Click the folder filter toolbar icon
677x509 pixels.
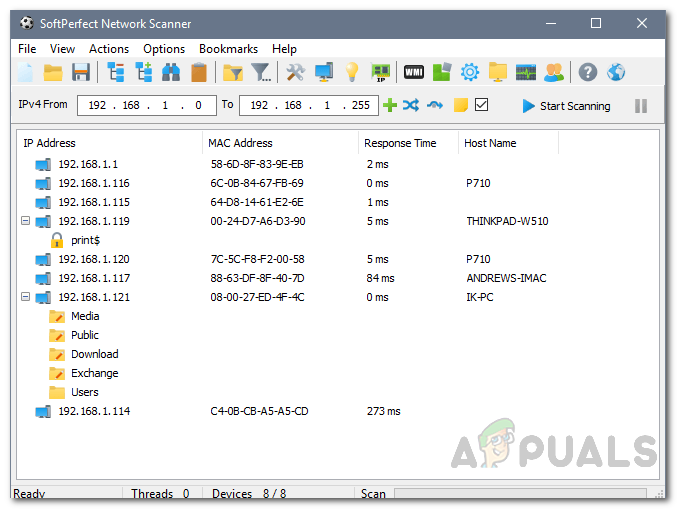click(233, 72)
